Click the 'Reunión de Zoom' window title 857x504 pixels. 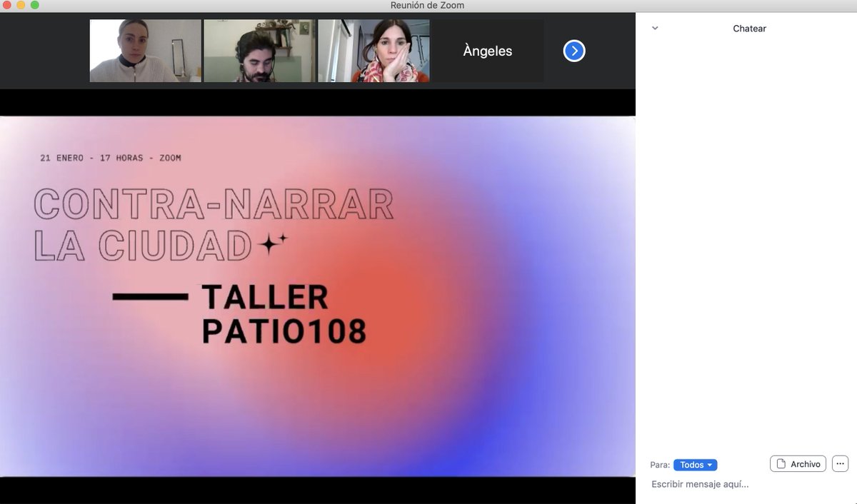427,6
